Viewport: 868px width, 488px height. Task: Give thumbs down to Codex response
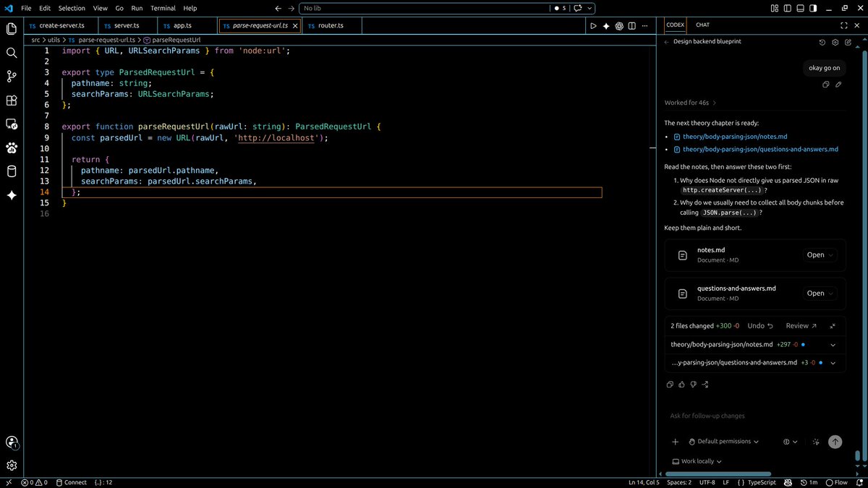[693, 384]
